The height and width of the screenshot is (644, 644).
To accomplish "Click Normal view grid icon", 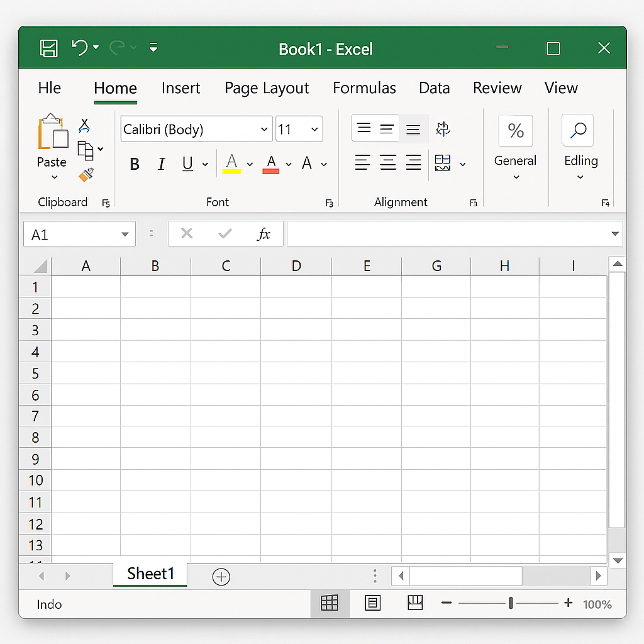I will click(x=330, y=603).
